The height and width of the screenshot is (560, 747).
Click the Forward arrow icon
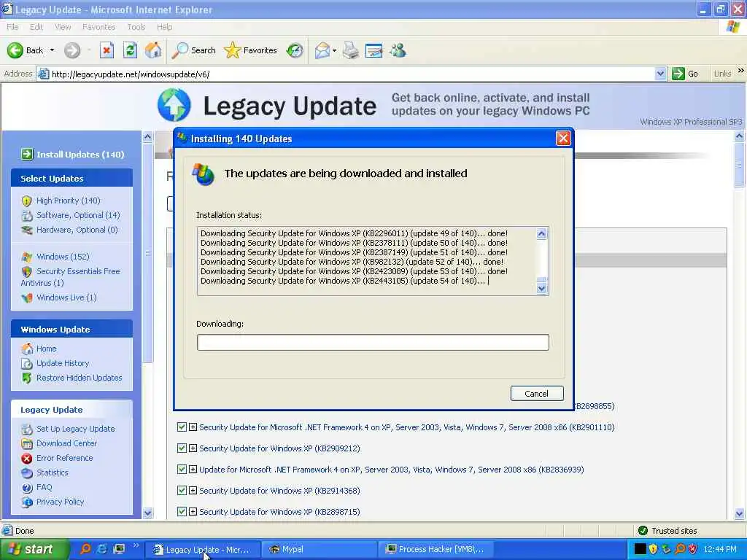72,50
